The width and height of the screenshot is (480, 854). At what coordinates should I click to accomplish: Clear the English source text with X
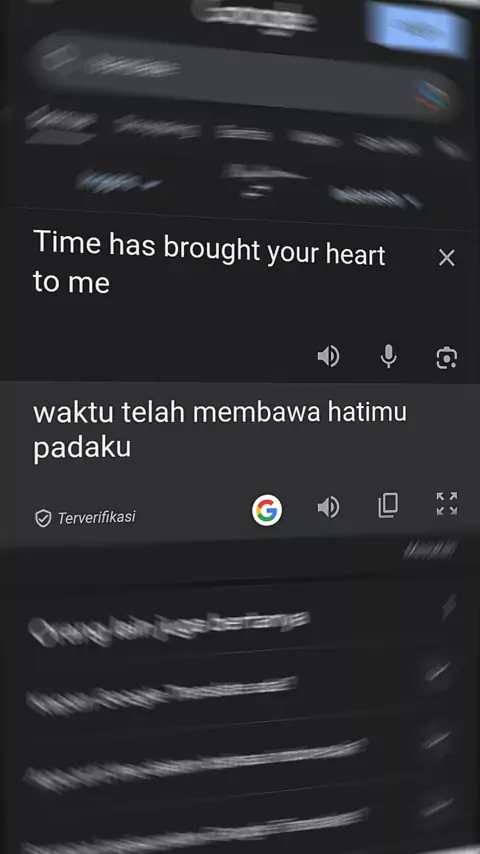click(446, 258)
